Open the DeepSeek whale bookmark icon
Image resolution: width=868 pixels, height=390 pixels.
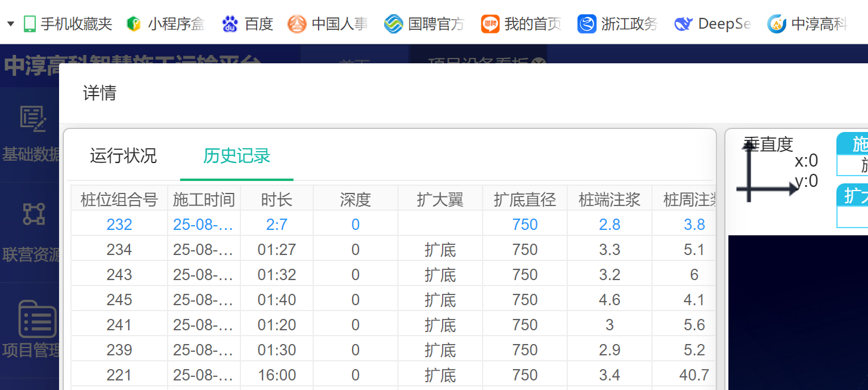[683, 24]
